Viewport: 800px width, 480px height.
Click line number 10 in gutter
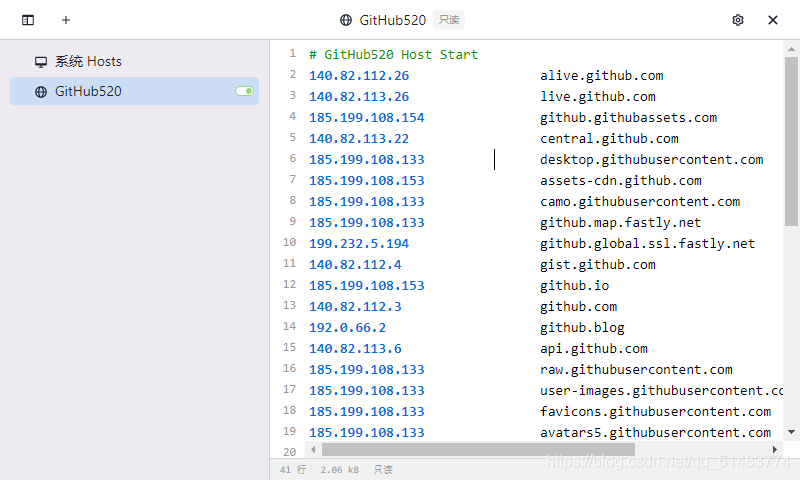[x=289, y=242]
